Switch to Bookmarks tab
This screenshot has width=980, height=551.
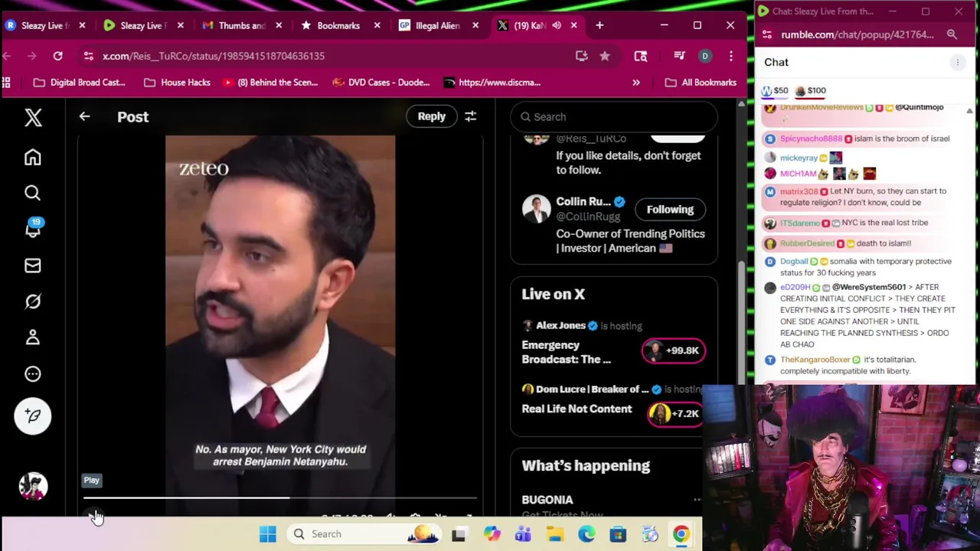coord(339,25)
